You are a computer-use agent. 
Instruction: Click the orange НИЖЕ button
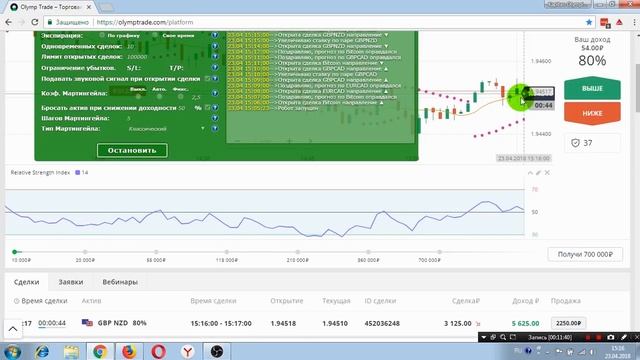point(592,113)
